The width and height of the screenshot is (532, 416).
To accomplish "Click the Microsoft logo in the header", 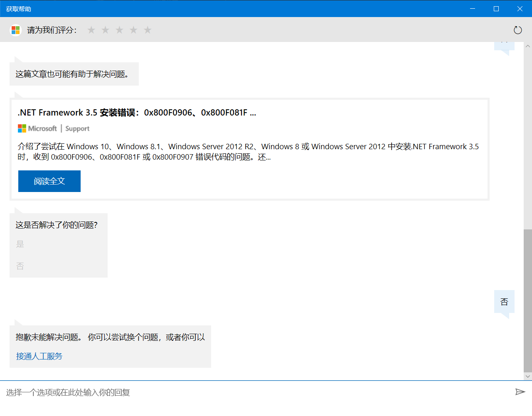I will [x=16, y=30].
